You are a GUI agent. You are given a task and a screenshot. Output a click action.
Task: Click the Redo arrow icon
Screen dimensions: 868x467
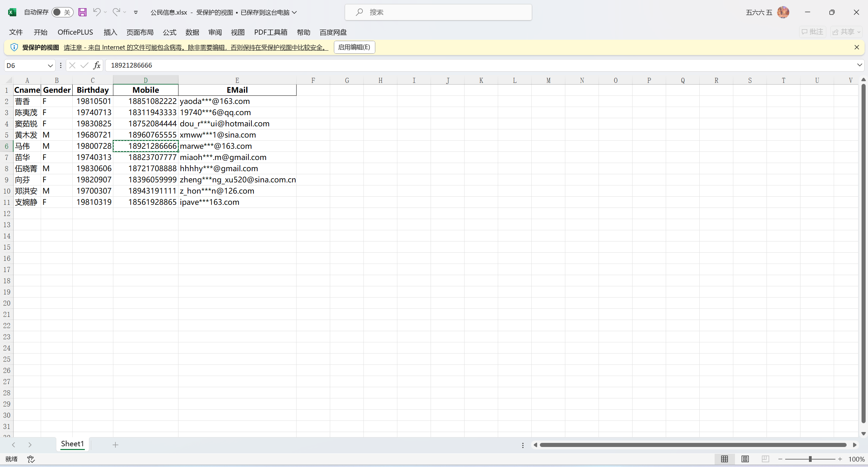point(116,12)
